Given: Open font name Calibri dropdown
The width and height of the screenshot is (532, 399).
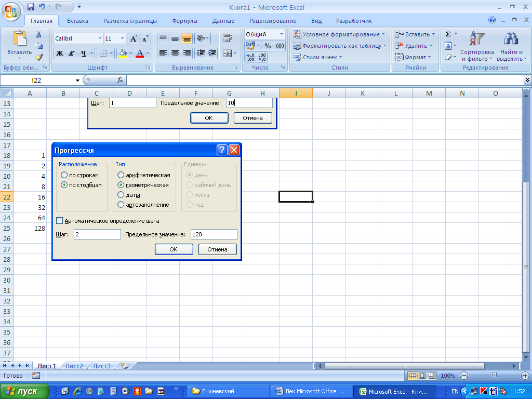Looking at the screenshot, I should pos(100,38).
